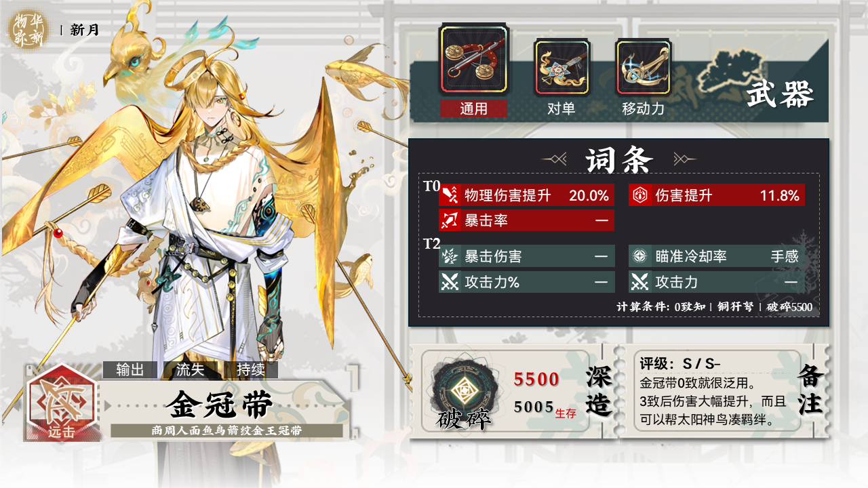Click the 攻击力% crossed swords icon
The image size is (868, 488).
click(450, 282)
